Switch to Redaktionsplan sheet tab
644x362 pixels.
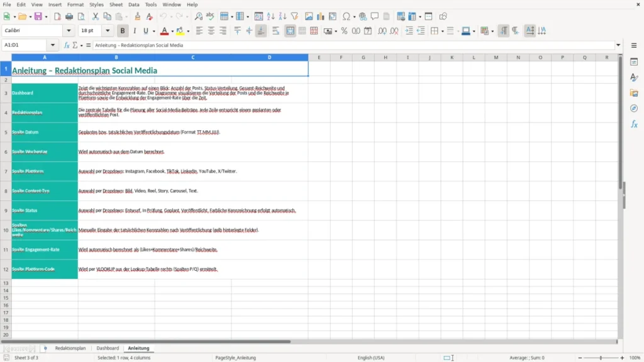tap(70, 348)
